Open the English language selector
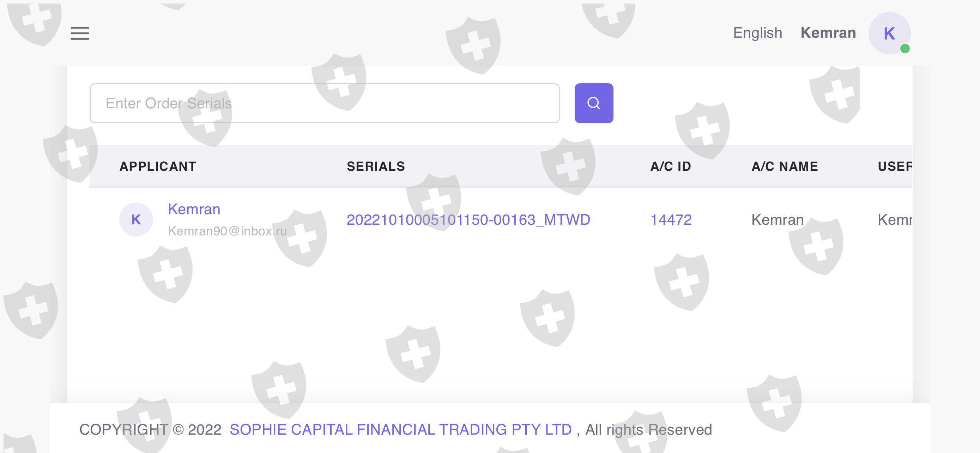Screen dimensions: 980x453 click(x=757, y=33)
